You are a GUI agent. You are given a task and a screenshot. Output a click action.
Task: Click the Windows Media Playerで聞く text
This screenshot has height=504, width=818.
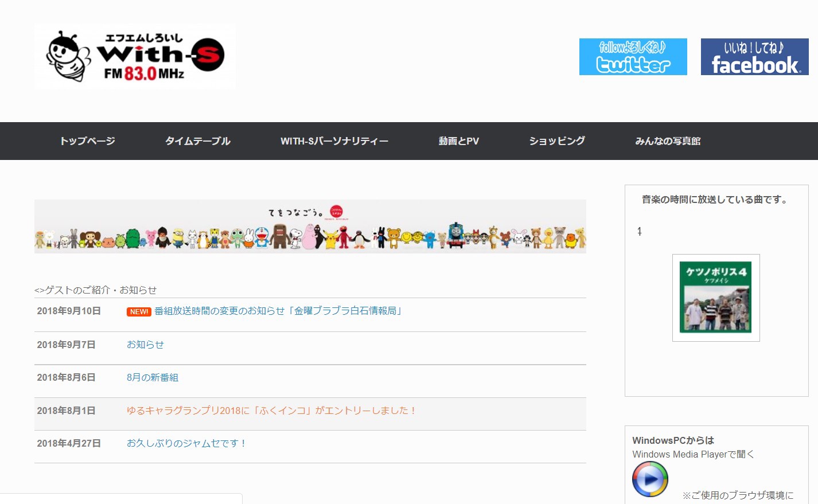coord(693,454)
